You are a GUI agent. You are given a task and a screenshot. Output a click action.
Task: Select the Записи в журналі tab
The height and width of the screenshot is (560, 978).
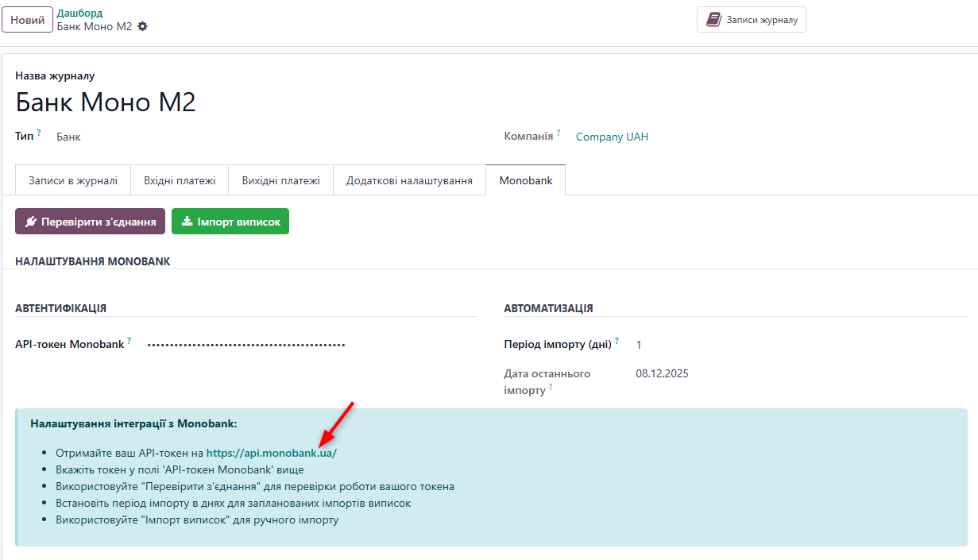pyautogui.click(x=72, y=180)
